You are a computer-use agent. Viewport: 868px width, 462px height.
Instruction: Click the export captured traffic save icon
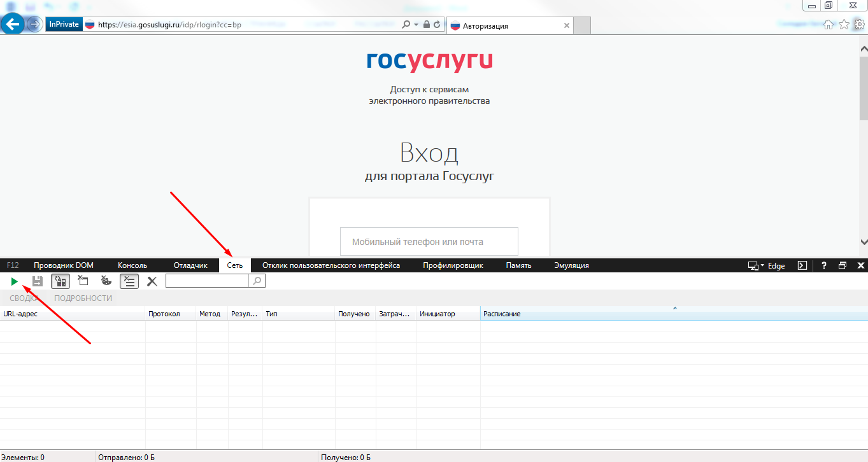(38, 281)
